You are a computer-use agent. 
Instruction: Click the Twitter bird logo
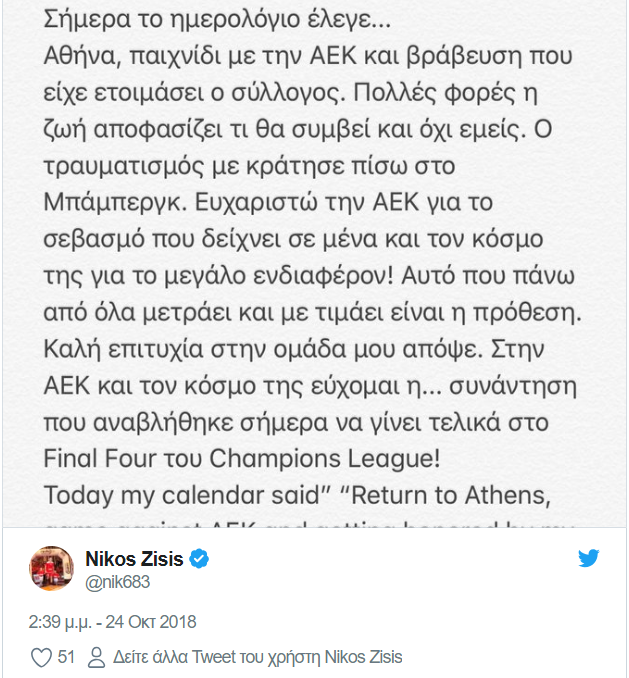tap(589, 558)
